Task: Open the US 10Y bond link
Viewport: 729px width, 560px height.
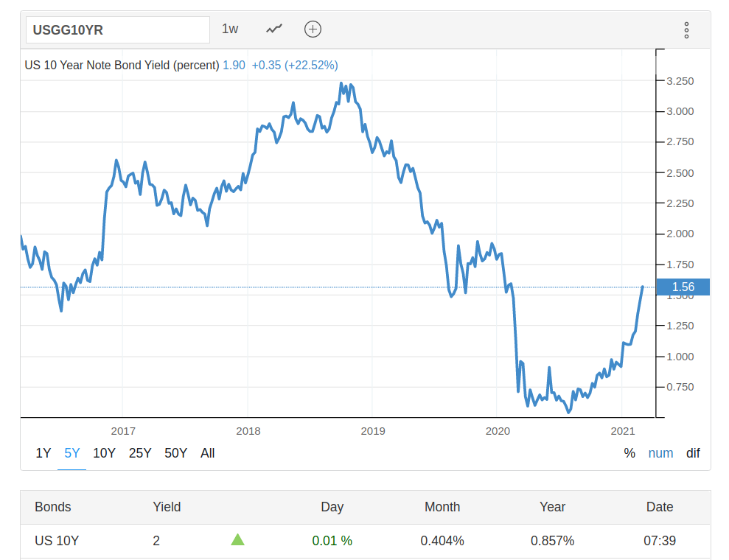Action: (x=57, y=541)
